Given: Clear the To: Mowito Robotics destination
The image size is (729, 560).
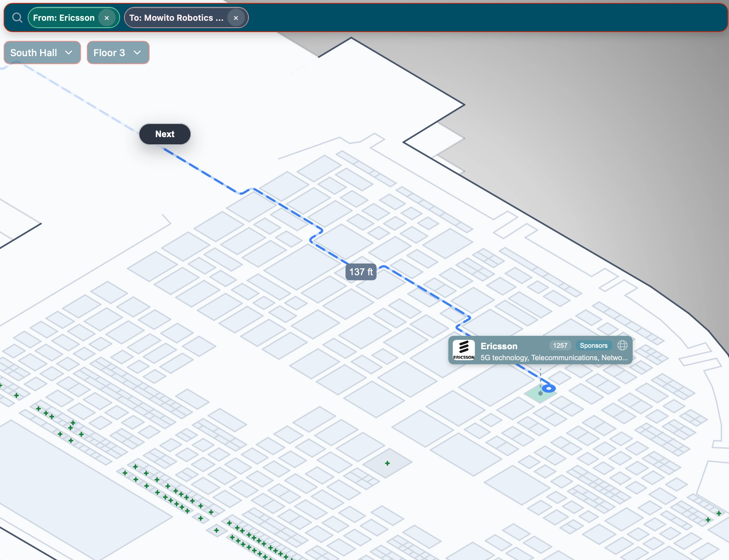Looking at the screenshot, I should (x=236, y=18).
